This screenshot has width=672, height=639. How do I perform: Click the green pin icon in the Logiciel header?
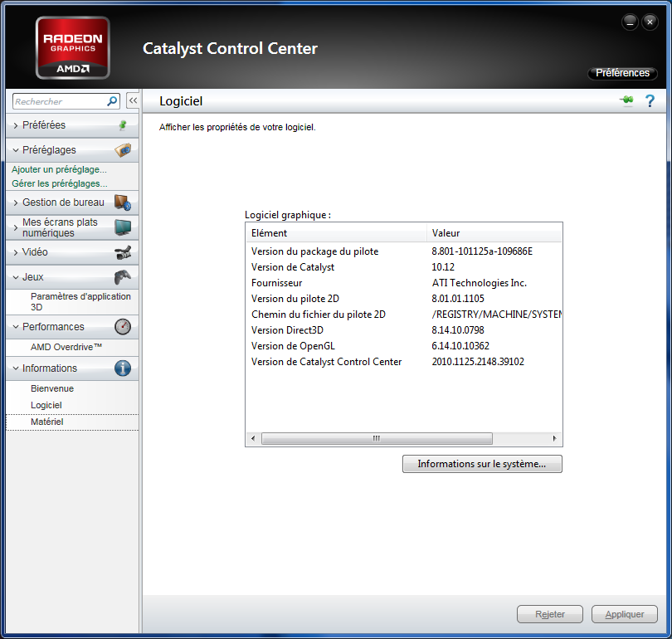point(626,100)
